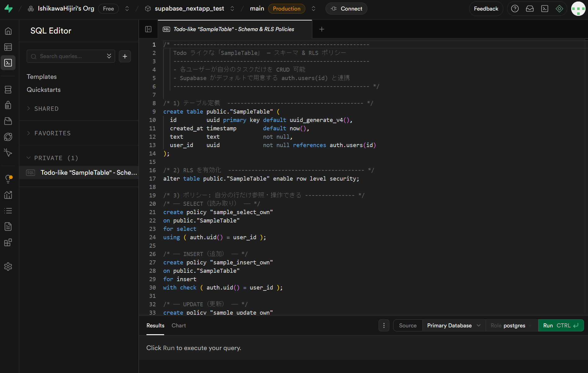Viewport: 588px width, 373px height.
Task: Click line number 21 in the gutter
Action: [x=152, y=212]
